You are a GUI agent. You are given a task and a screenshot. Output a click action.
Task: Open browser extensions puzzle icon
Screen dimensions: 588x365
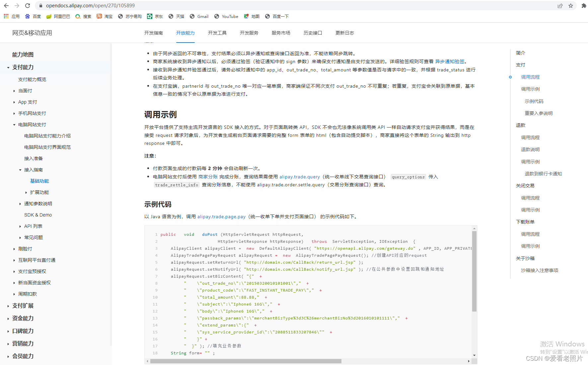pyautogui.click(x=584, y=6)
